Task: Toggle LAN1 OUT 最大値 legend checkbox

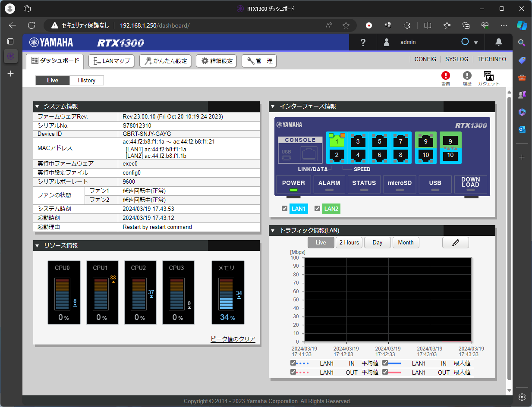Action: point(385,372)
